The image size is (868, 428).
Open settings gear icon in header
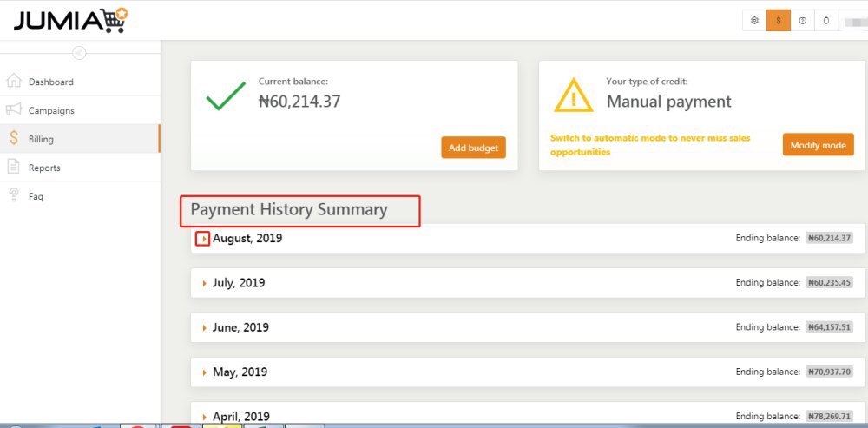(754, 21)
